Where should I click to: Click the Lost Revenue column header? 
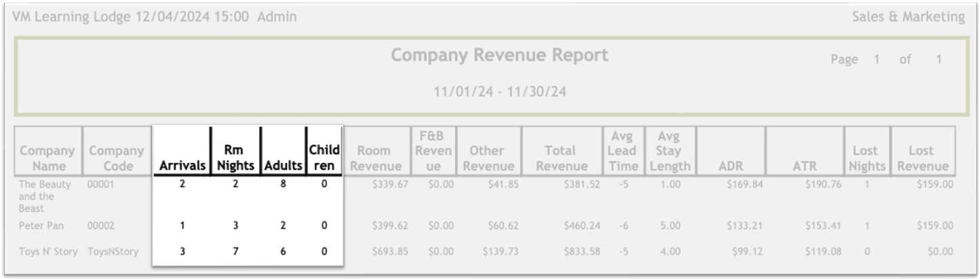pyautogui.click(x=921, y=158)
